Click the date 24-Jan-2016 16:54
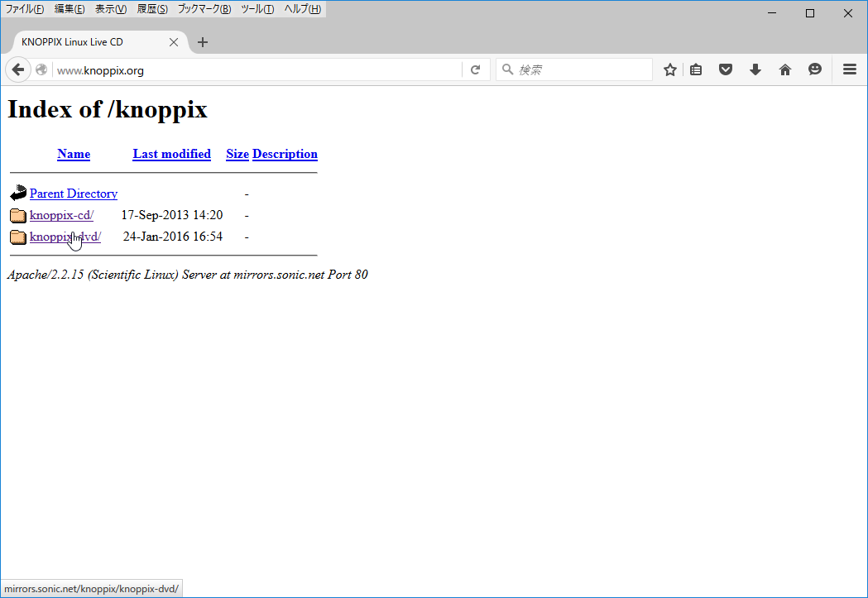This screenshot has width=868, height=598. tap(173, 237)
